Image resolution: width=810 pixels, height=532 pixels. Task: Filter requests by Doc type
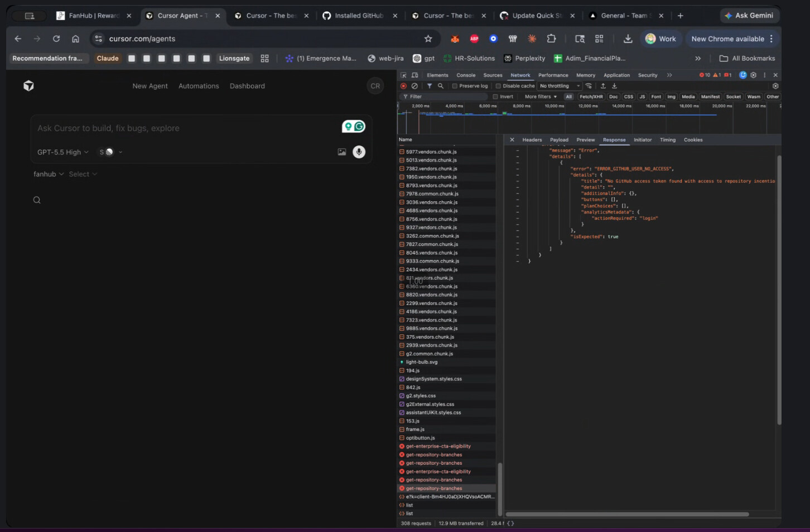tap(613, 96)
